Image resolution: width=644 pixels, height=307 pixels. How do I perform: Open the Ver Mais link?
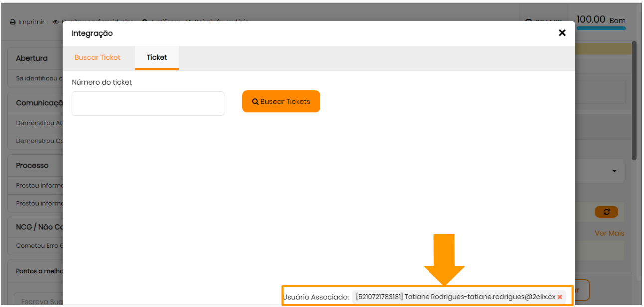click(609, 233)
